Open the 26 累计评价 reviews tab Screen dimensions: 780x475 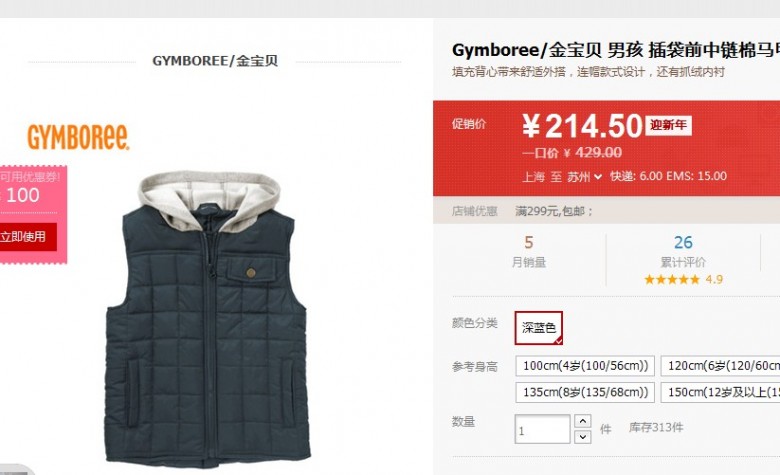[x=683, y=251]
